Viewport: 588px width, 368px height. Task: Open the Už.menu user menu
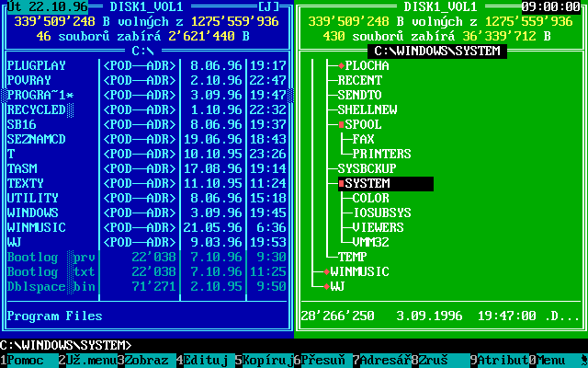tap(88, 360)
